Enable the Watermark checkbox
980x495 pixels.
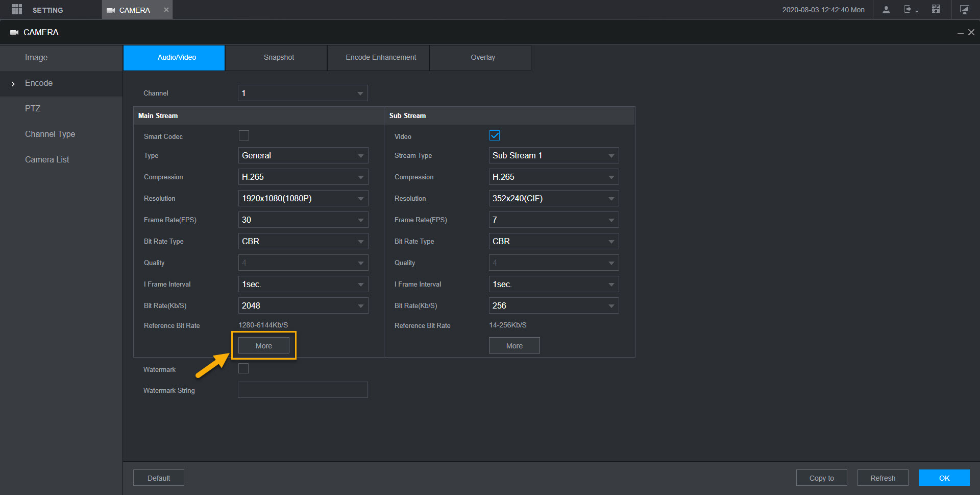243,369
